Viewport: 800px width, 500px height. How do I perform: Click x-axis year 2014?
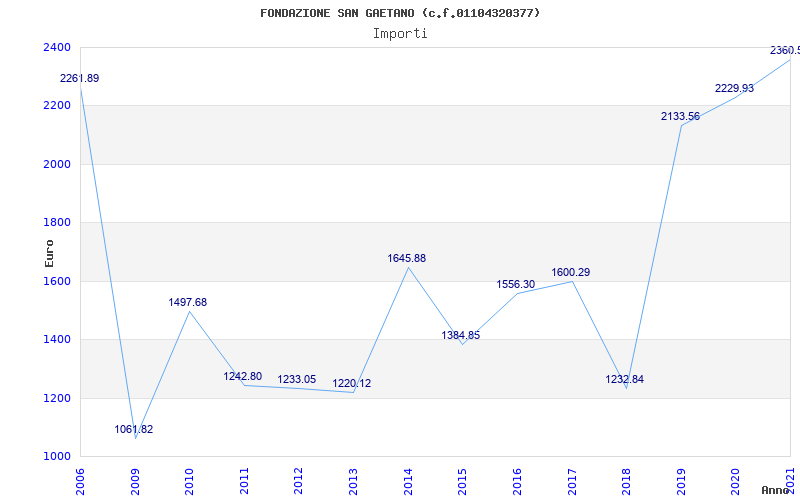[408, 481]
